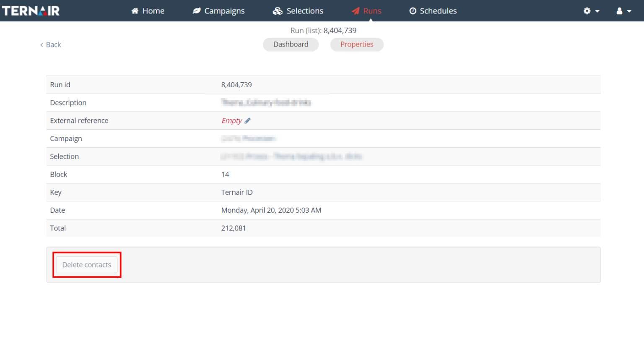The height and width of the screenshot is (337, 644).
Task: Click the blurred Description value
Action: tap(266, 103)
